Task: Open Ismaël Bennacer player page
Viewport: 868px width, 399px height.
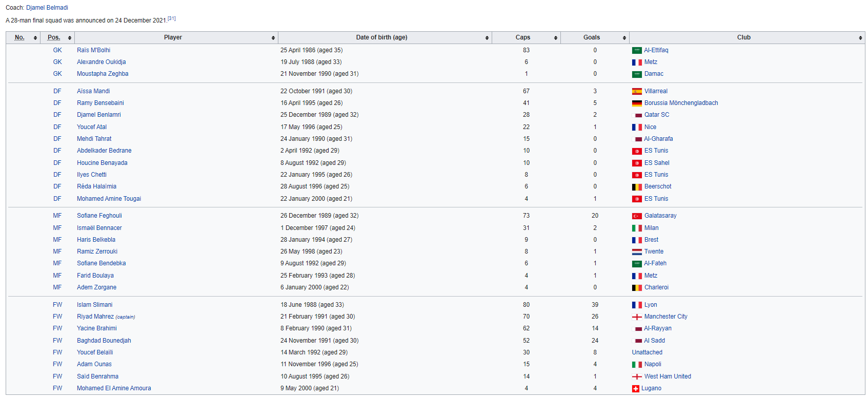Action: pos(99,228)
